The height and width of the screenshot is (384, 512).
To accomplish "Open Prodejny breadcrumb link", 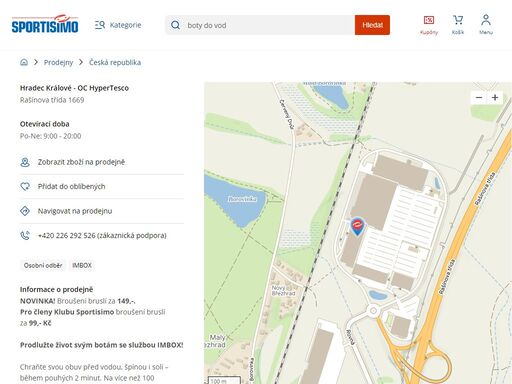I will click(58, 62).
